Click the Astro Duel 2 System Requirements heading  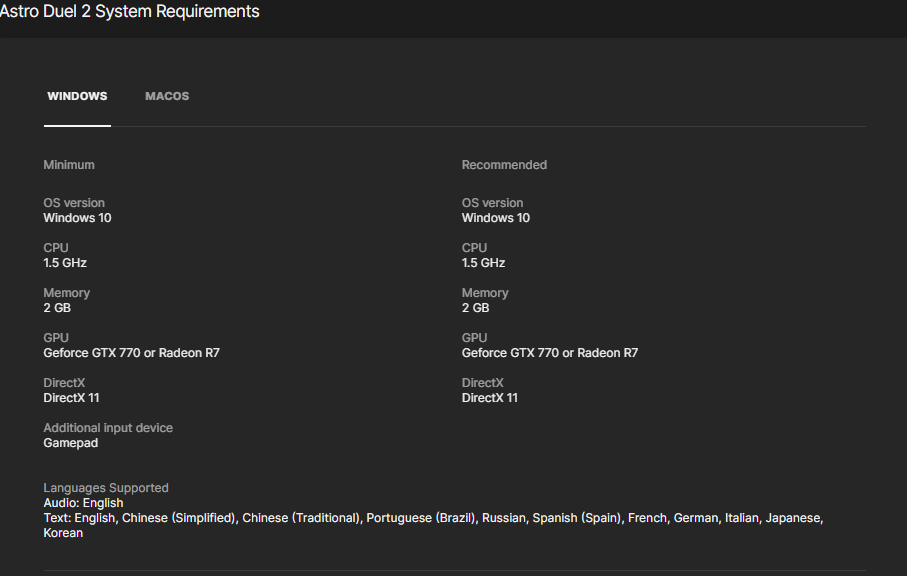point(130,12)
